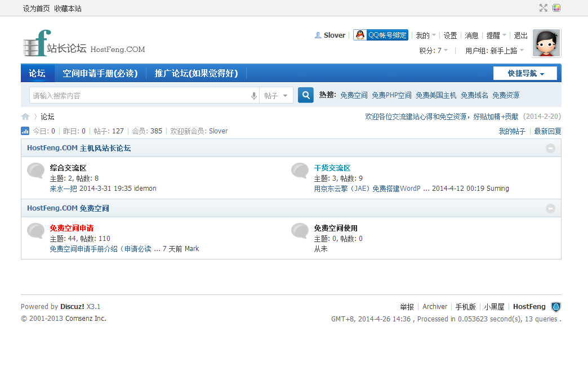This screenshot has width=588, height=367.
Task: Open the 欢迎各位交流建站心得 announcement link
Action: pos(442,117)
